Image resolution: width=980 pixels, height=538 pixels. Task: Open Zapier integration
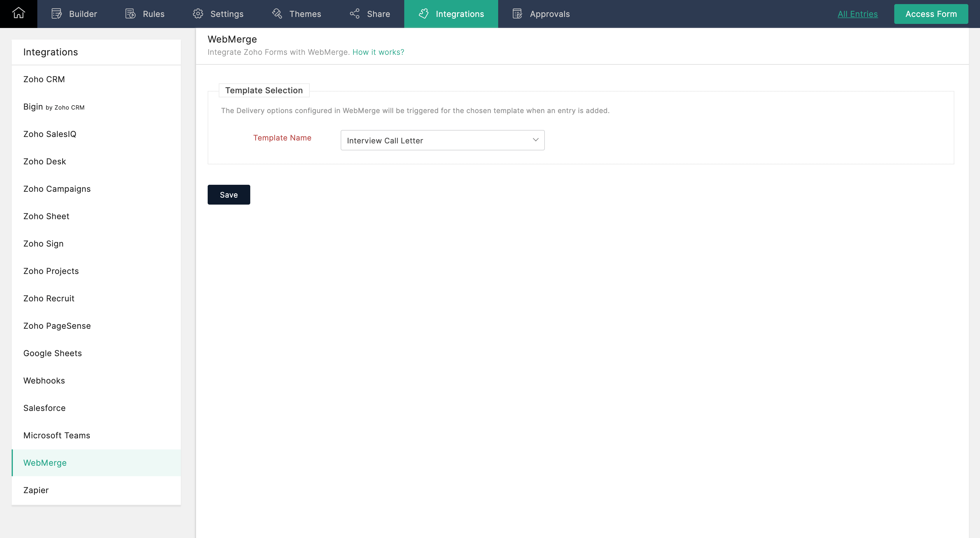(x=96, y=490)
